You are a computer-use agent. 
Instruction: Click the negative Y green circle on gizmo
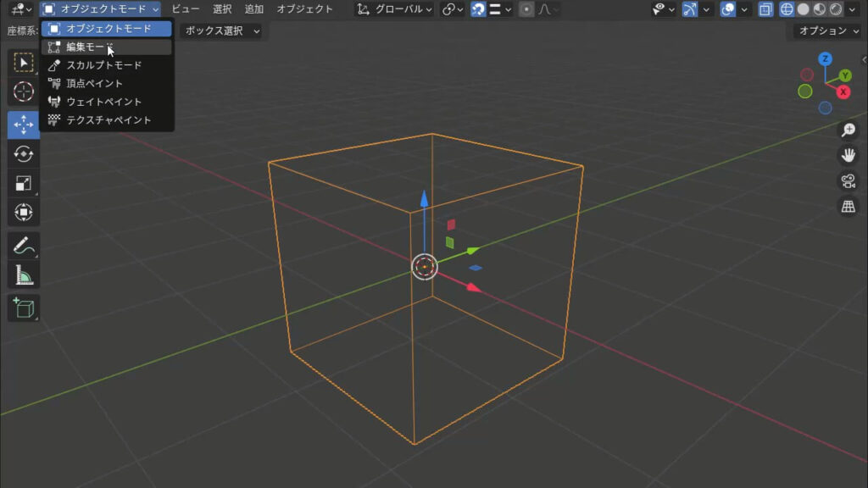[x=805, y=91]
